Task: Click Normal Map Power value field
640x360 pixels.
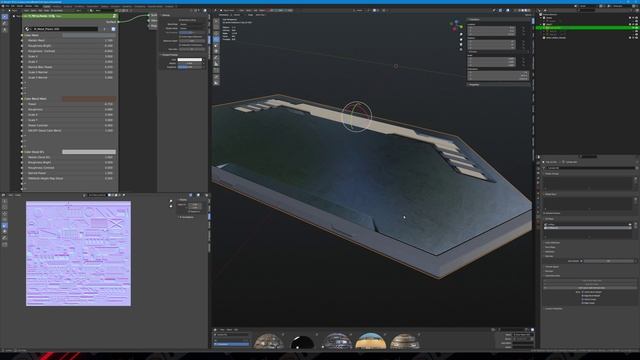Action: pyautogui.click(x=69, y=67)
